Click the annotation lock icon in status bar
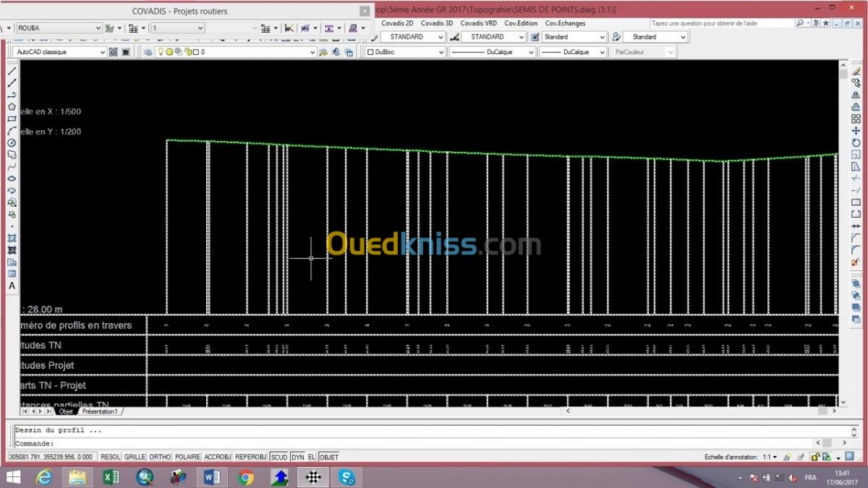The height and width of the screenshot is (488, 868). [815, 457]
